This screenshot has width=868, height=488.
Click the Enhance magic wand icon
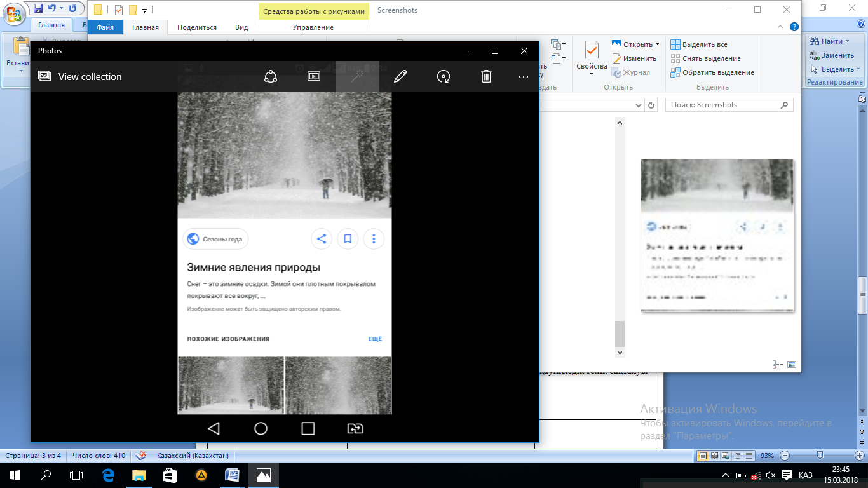coord(356,76)
